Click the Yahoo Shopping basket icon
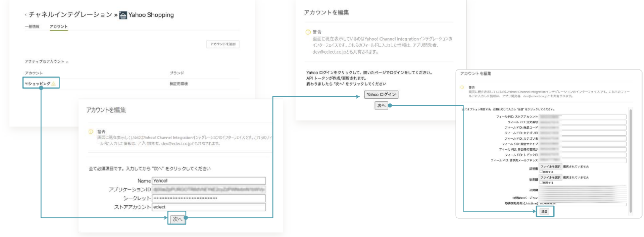The image size is (644, 237). [x=123, y=15]
